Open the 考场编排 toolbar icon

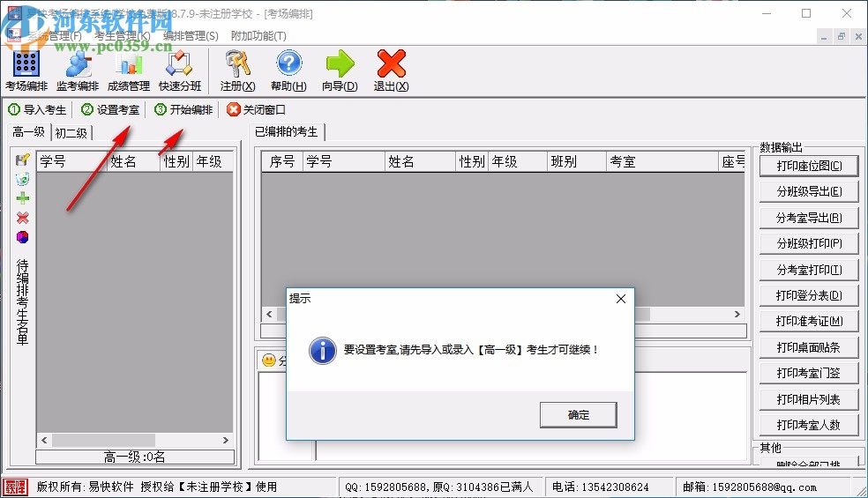click(26, 71)
